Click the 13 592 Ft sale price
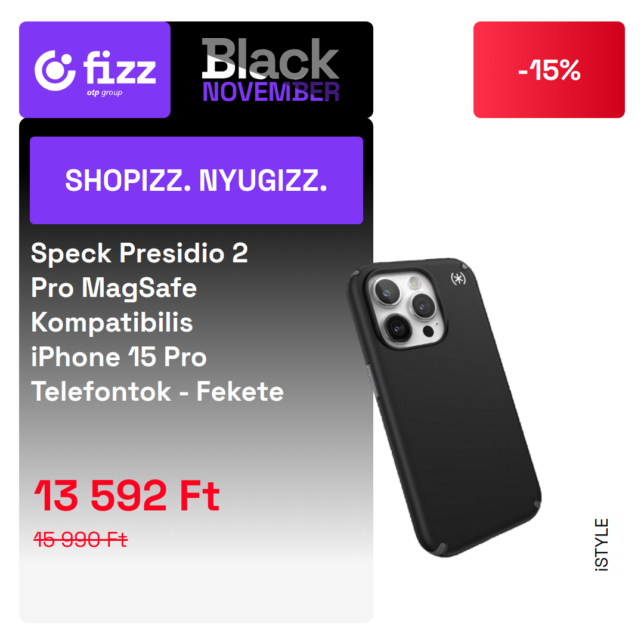The width and height of the screenshot is (644, 644). [127, 496]
